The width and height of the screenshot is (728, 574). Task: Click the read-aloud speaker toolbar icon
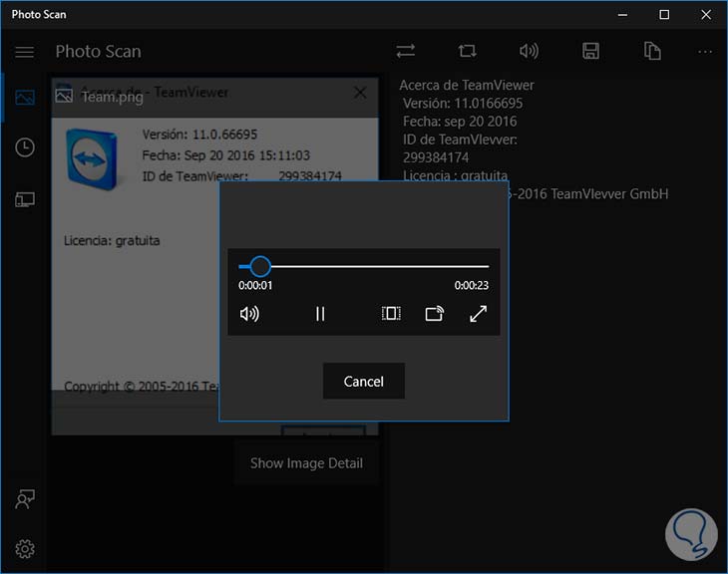pos(529,51)
